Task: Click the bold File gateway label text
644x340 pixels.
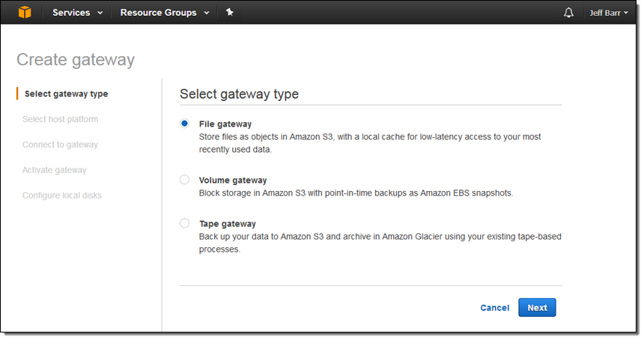Action: click(225, 124)
